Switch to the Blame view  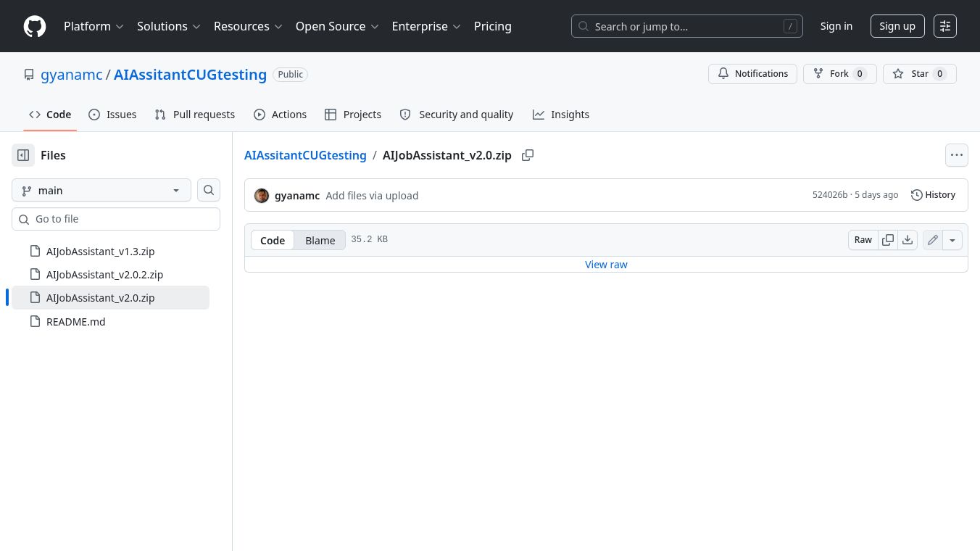[x=320, y=240]
